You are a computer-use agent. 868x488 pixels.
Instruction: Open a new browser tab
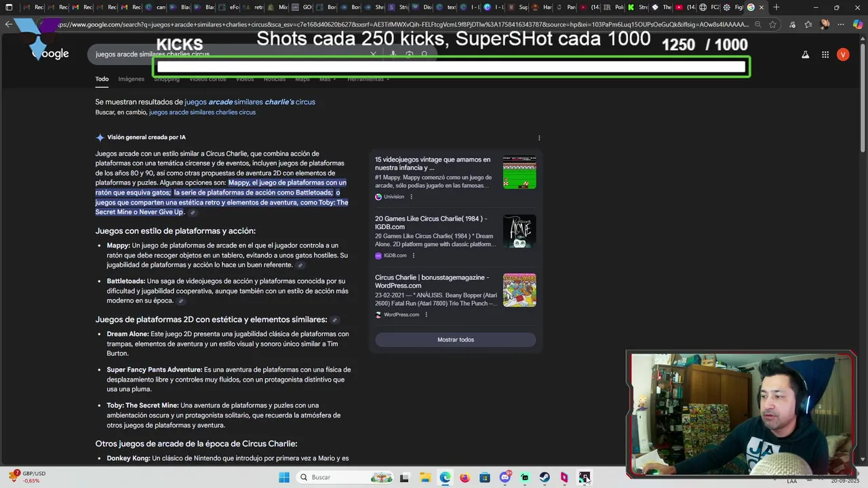coord(776,7)
